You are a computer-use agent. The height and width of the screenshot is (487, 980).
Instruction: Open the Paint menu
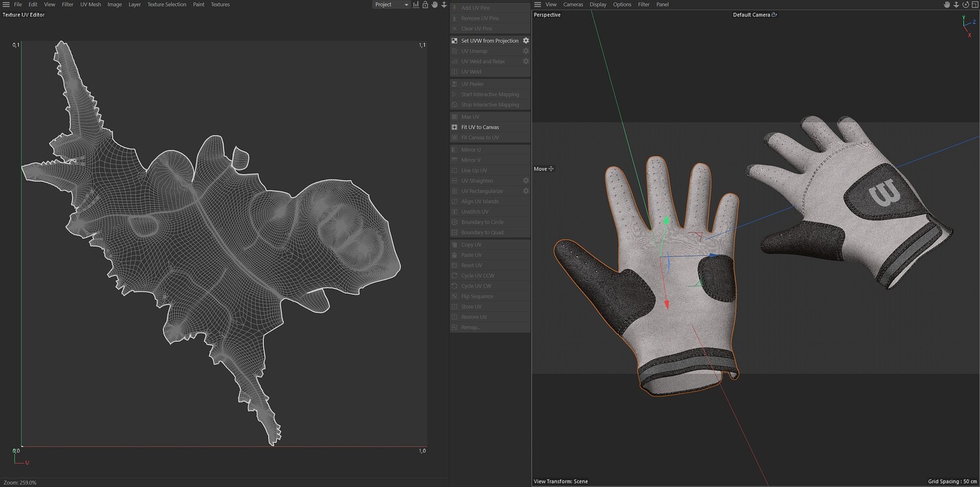(x=199, y=5)
